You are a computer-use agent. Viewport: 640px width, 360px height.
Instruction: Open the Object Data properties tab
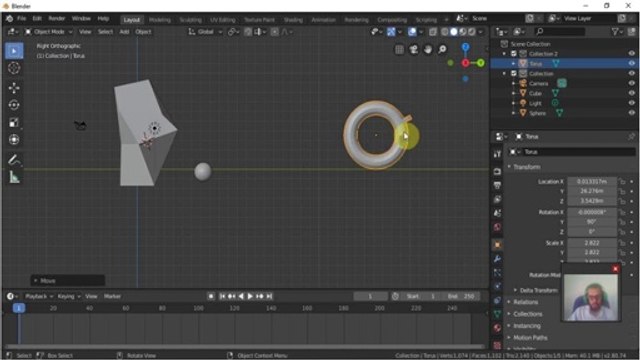coord(497,314)
